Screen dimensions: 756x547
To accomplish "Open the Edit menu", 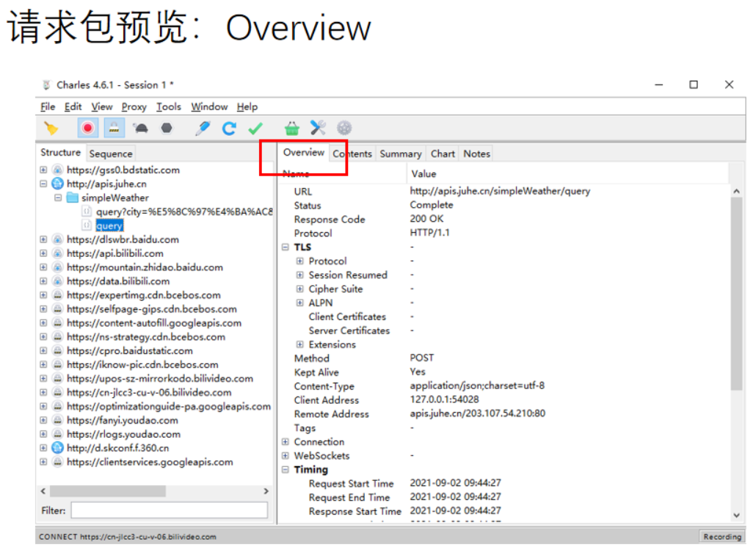I will pos(73,106).
